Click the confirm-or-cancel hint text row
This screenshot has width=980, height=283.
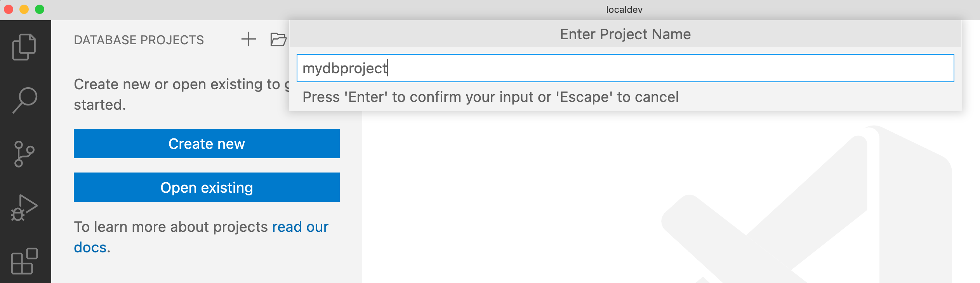(490, 97)
